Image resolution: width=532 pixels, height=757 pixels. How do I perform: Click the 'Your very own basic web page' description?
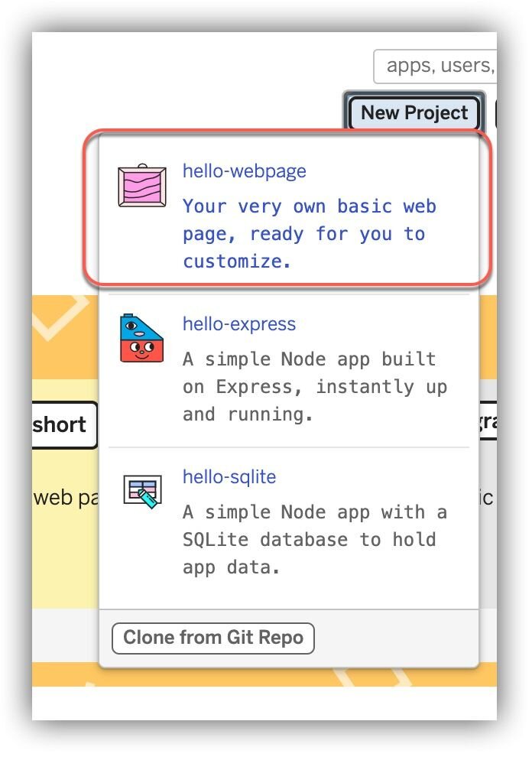coord(310,234)
